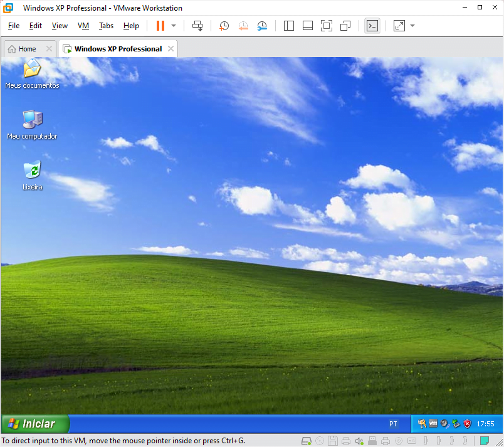504x447 pixels.
Task: Select the Meus documentos desktop icon
Action: [32, 73]
